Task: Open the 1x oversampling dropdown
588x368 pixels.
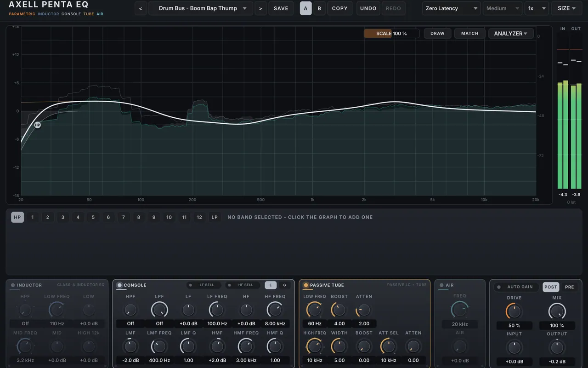Action: pos(537,8)
